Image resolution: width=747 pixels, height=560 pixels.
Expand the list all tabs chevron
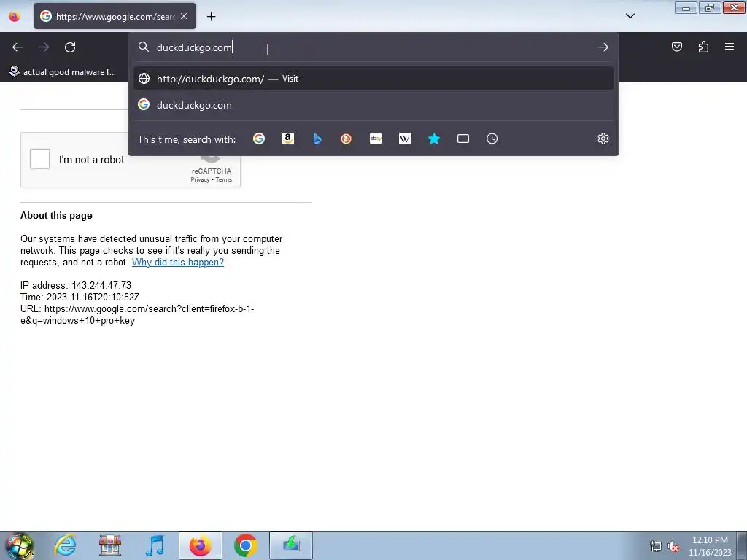[x=630, y=16]
